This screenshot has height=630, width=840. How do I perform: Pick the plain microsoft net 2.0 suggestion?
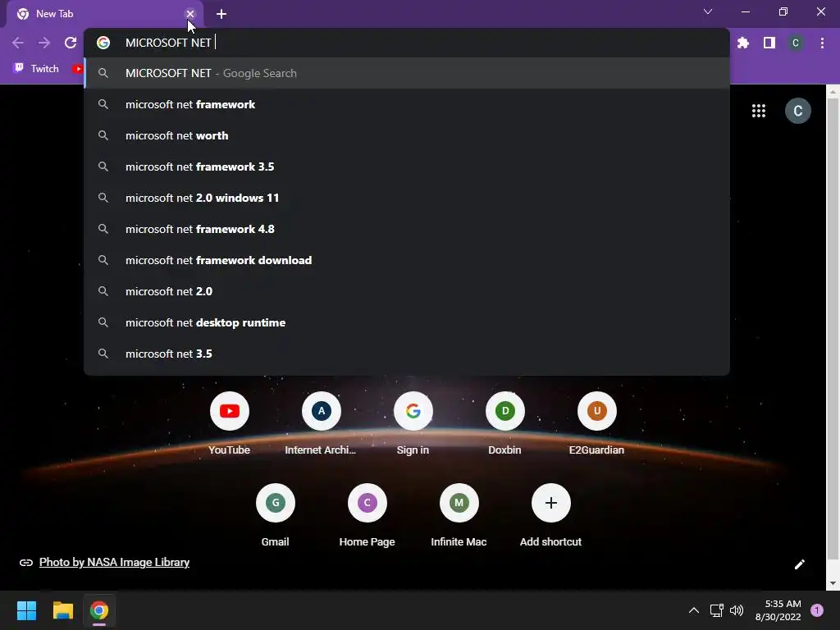click(407, 291)
